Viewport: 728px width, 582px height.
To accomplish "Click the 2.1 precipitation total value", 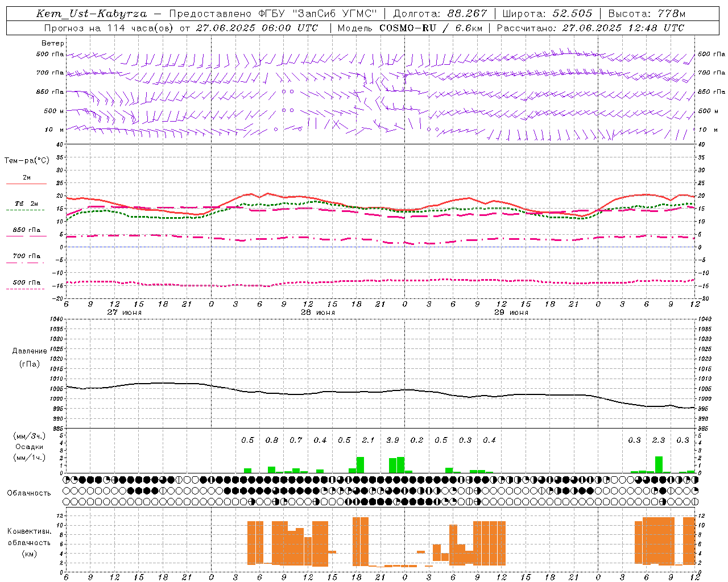I will (x=368, y=440).
